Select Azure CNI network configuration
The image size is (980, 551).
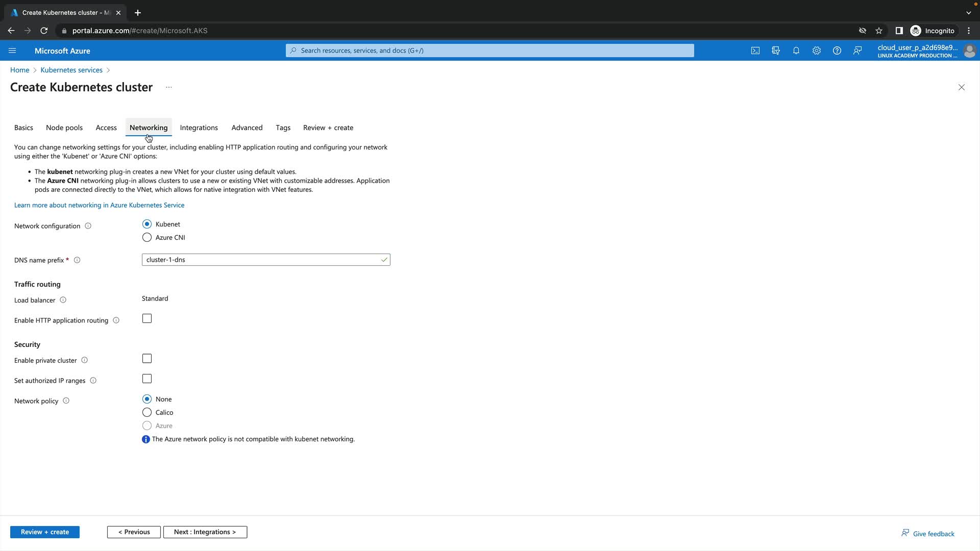coord(147,237)
